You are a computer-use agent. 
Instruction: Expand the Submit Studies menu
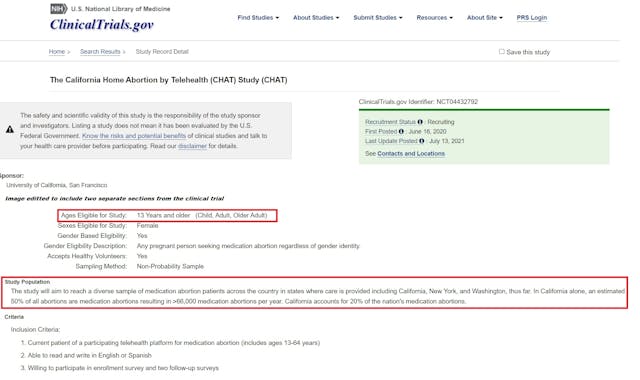(378, 18)
